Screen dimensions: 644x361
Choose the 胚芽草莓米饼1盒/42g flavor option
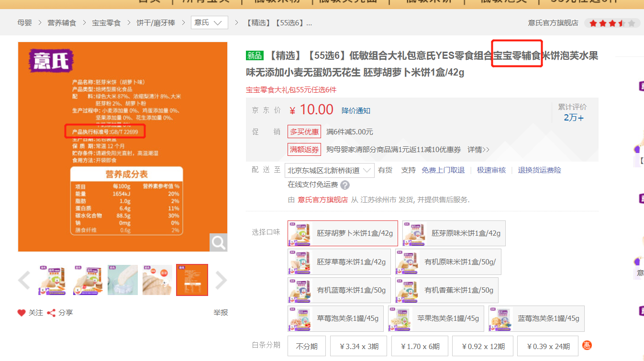click(339, 262)
